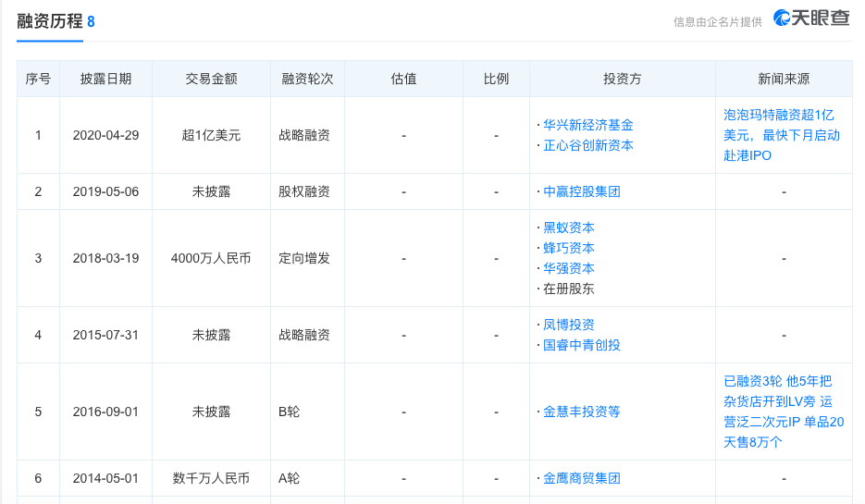Open 黑蚁资本 investor link
The height and width of the screenshot is (504, 865).
(x=569, y=227)
